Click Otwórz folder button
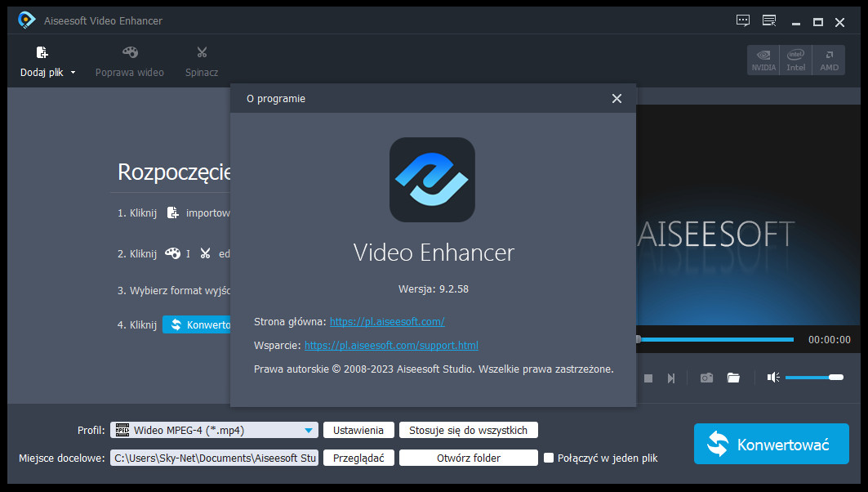The image size is (868, 492). [x=469, y=458]
